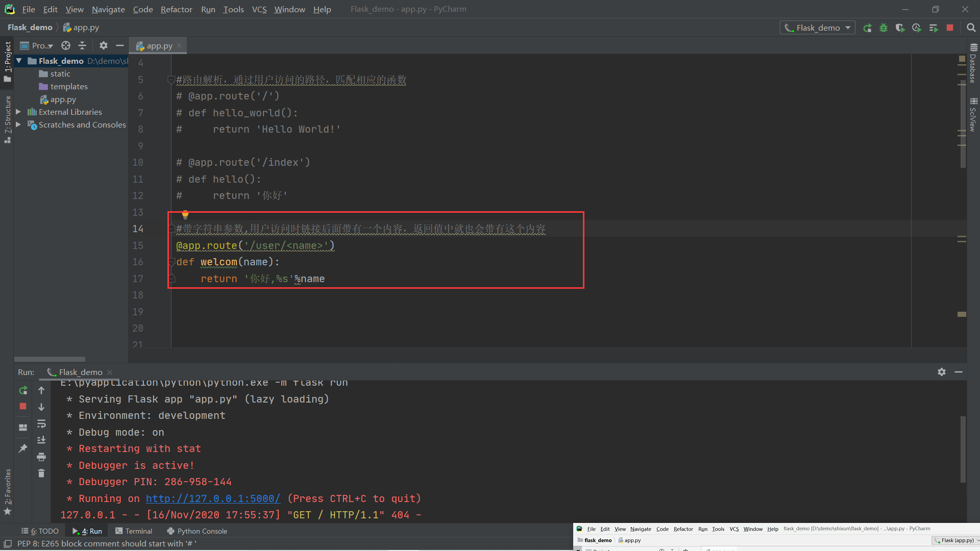Open Search Everywhere magnifier icon
The height and width of the screenshot is (551, 980).
(971, 28)
